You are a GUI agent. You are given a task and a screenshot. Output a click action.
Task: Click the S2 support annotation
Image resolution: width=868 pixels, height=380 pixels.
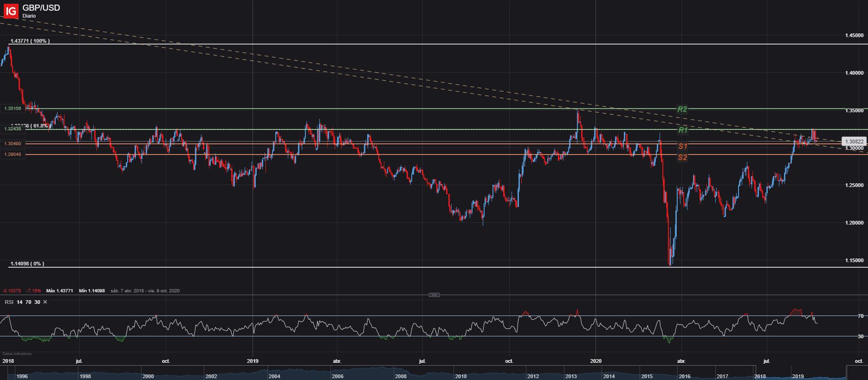tap(682, 157)
